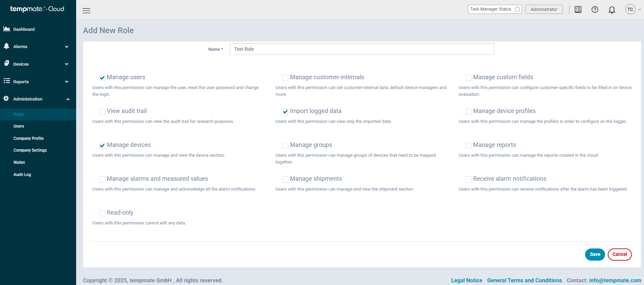Viewport: 644px width, 285px height.
Task: Collapse the Administration menu chevron
Action: (x=68, y=99)
